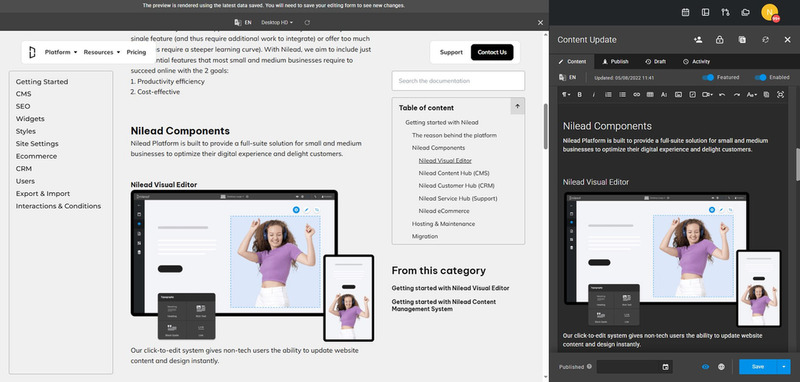Toggle the Featured switch off

(x=708, y=78)
